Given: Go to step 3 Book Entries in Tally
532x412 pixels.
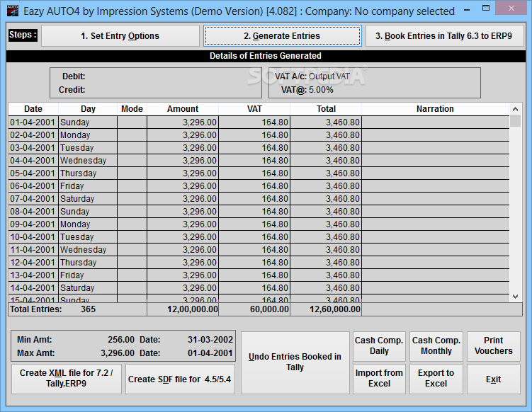Looking at the screenshot, I should (x=444, y=36).
